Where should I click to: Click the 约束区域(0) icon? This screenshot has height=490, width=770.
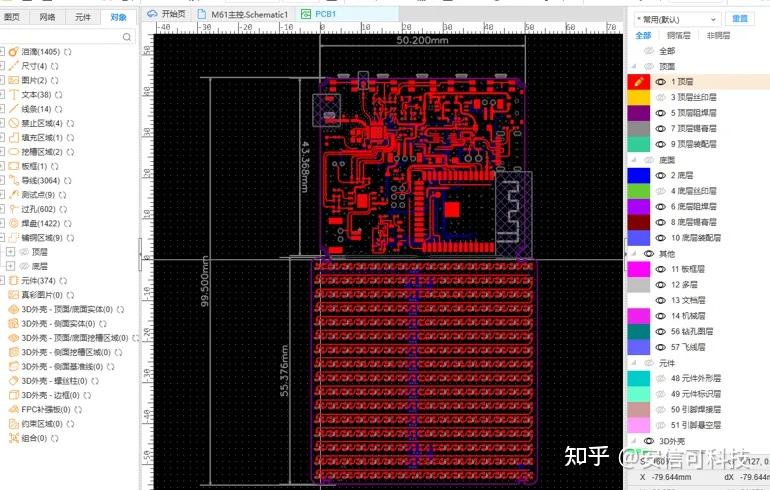pyautogui.click(x=14, y=423)
